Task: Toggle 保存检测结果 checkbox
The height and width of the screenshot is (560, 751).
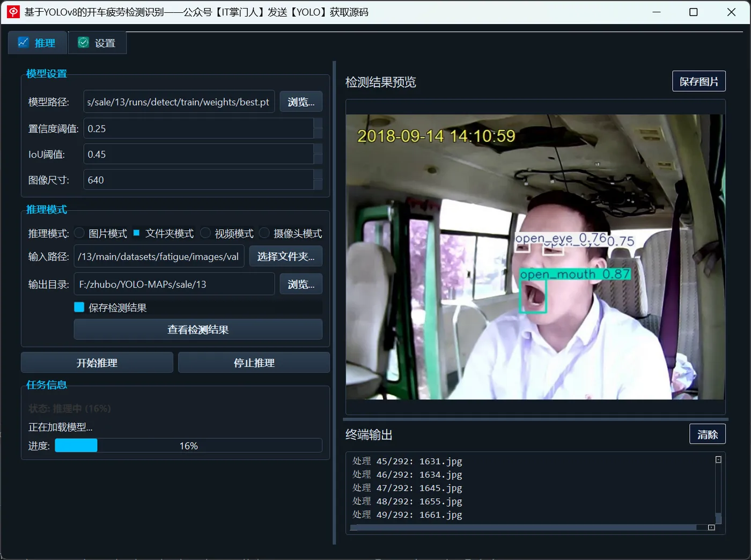Action: click(79, 307)
